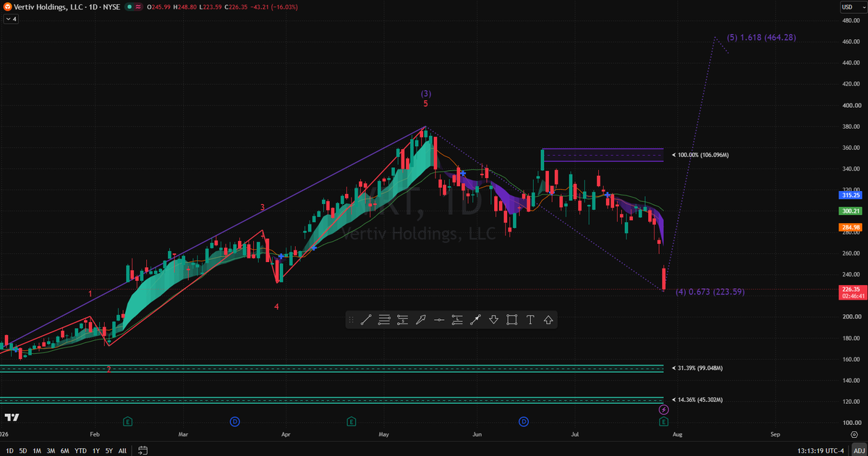Select the Arrow Down marker in floating toolbar

[x=494, y=320]
